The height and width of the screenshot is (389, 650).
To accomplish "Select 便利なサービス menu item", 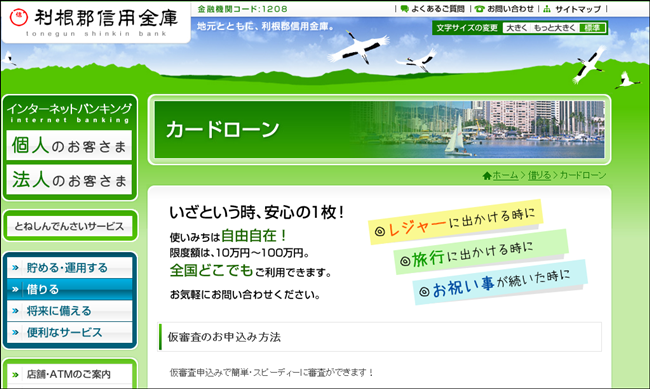I will 70,332.
